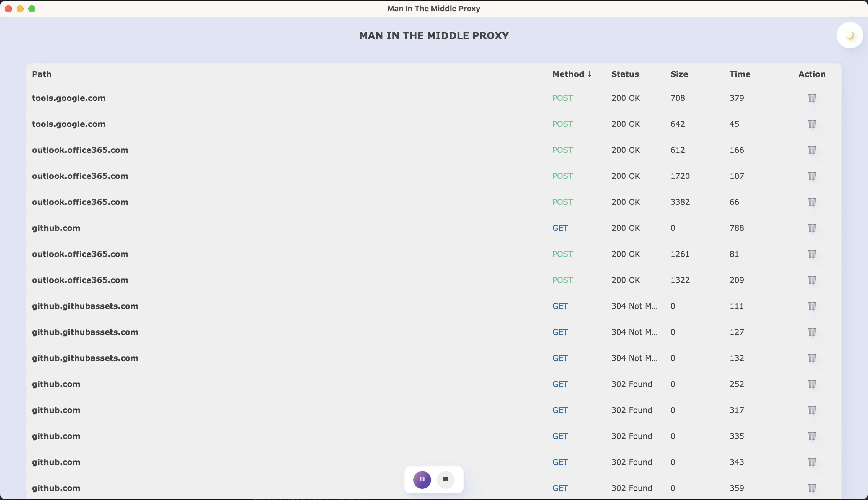
Task: Sort the table by Status column
Action: tap(625, 74)
